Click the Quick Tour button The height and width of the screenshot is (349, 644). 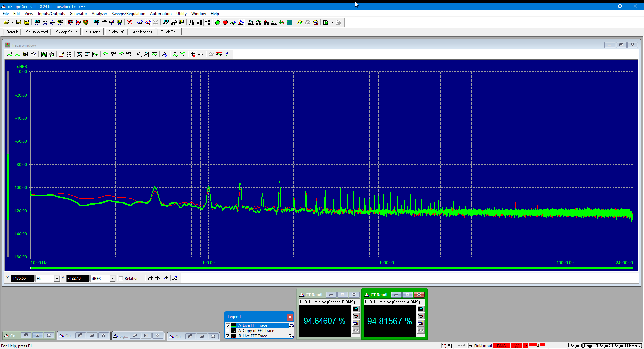pyautogui.click(x=169, y=32)
